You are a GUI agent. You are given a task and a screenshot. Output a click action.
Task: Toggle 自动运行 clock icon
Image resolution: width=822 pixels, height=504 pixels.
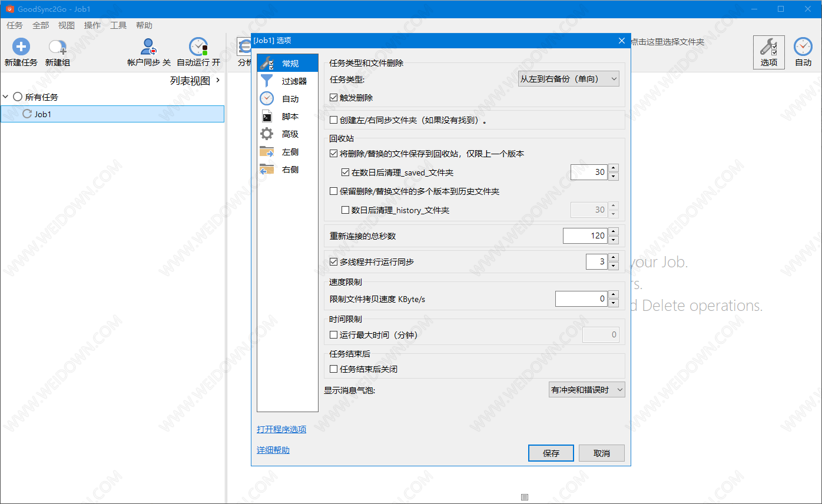[x=198, y=47]
